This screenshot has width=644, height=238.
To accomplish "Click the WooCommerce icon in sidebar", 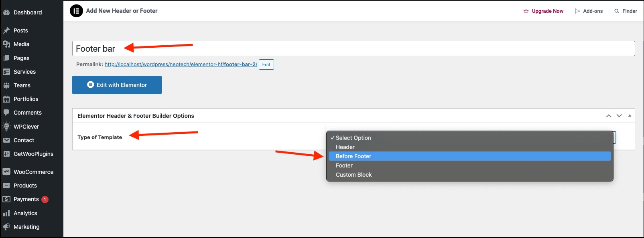I will pyautogui.click(x=6, y=172).
